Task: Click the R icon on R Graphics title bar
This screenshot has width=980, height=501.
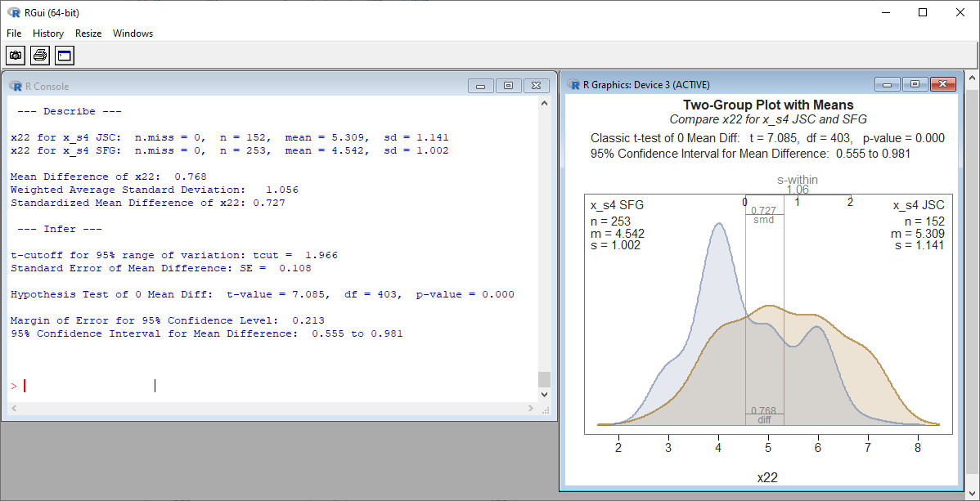Action: 573,84
